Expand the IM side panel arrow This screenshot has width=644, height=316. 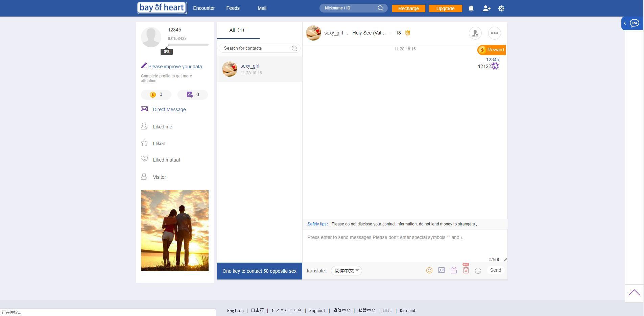[625, 23]
